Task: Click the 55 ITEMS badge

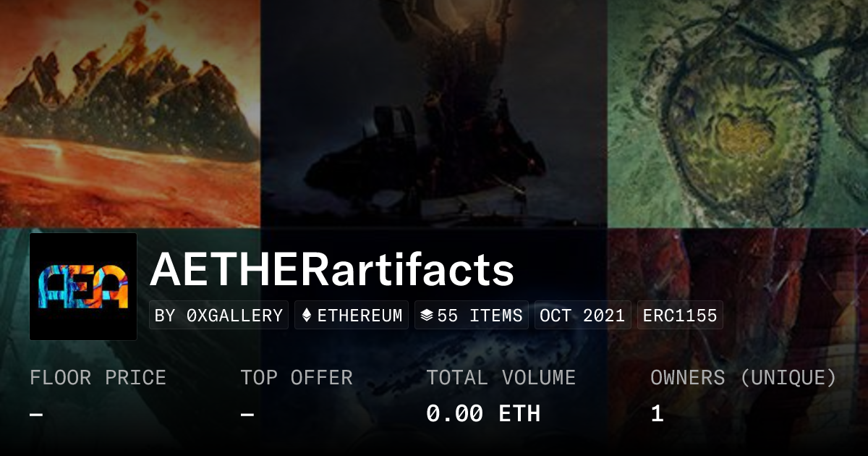Action: [472, 316]
